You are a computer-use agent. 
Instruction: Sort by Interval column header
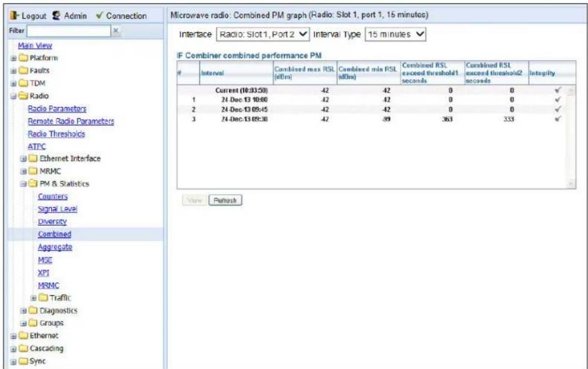(x=236, y=73)
